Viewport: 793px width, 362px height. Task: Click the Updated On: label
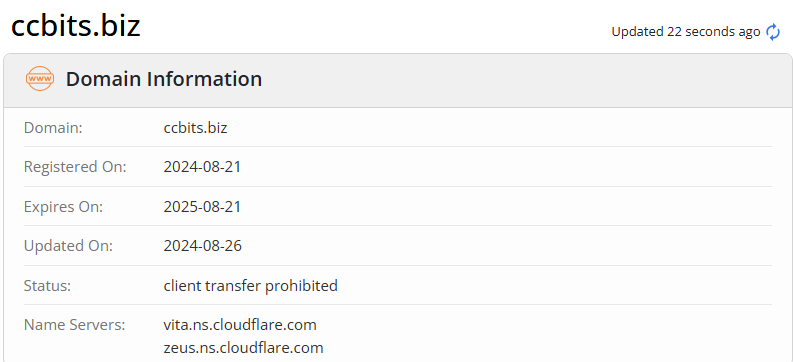point(68,246)
